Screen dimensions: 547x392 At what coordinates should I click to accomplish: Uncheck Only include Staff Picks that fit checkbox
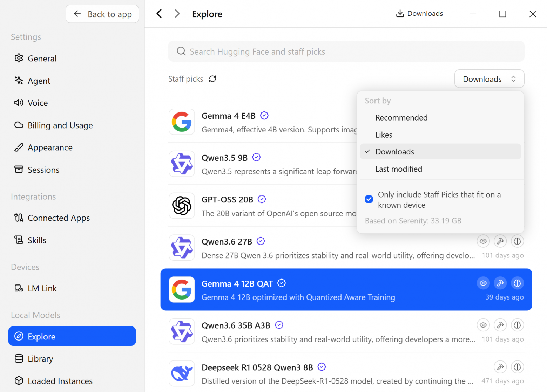point(369,199)
